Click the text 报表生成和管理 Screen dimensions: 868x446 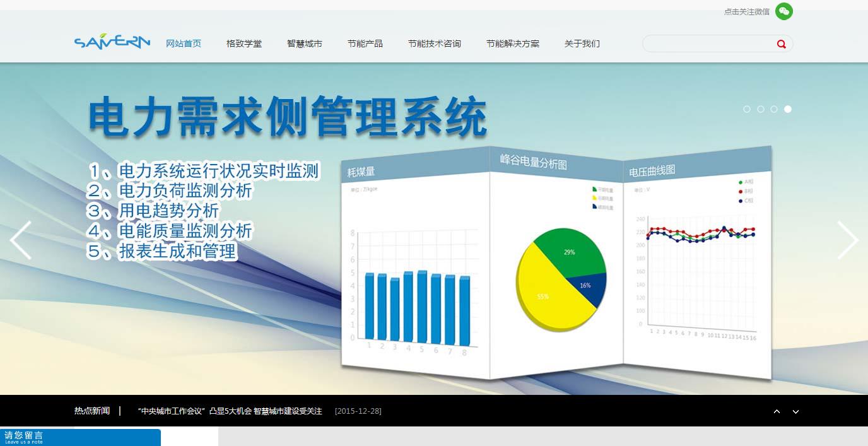pyautogui.click(x=177, y=251)
